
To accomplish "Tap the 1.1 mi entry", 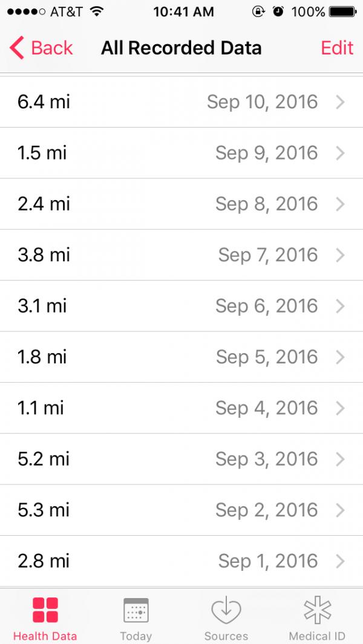I will point(41,408).
